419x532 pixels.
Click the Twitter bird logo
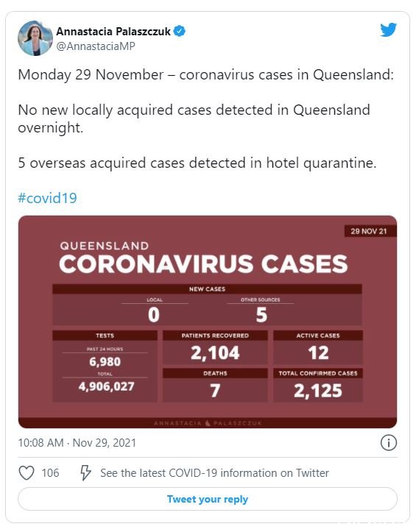[388, 30]
